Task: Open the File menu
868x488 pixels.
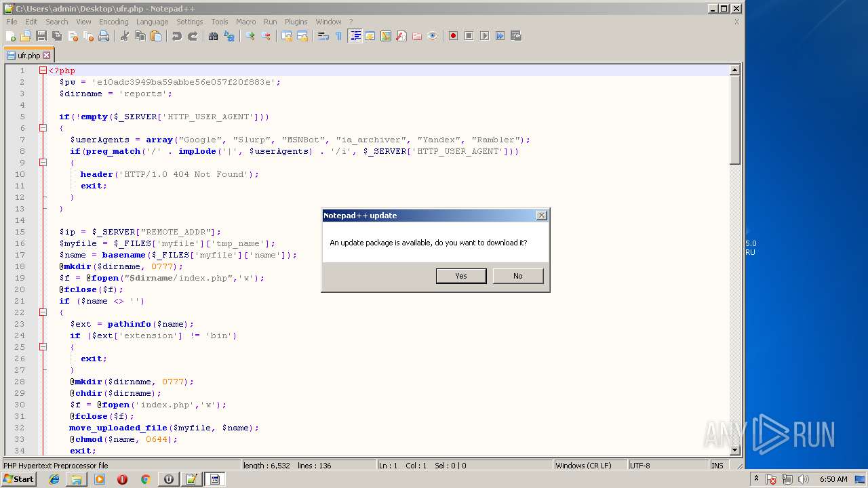Action: (x=12, y=22)
